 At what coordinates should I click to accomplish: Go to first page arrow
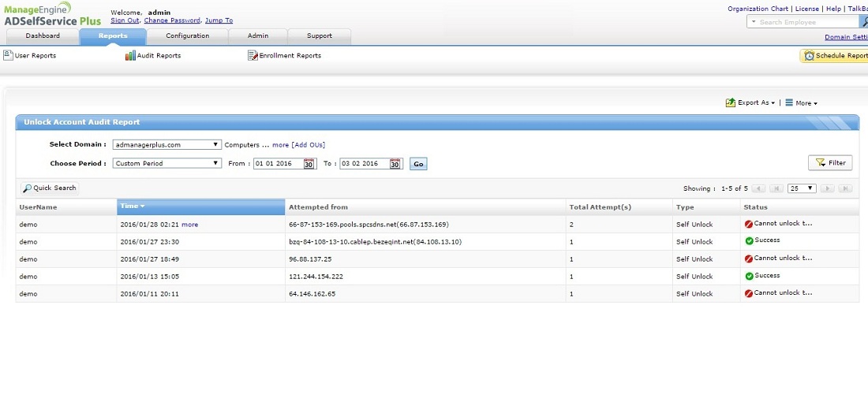click(x=776, y=188)
